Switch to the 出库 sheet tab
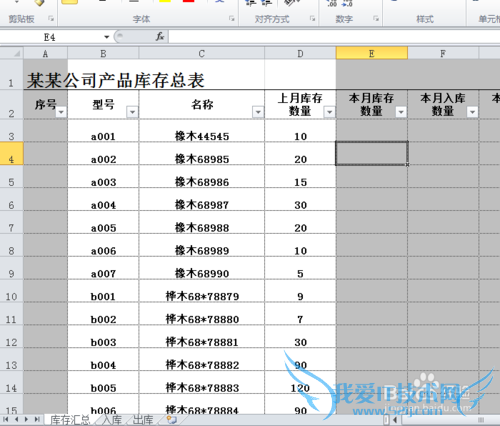 click(x=143, y=420)
